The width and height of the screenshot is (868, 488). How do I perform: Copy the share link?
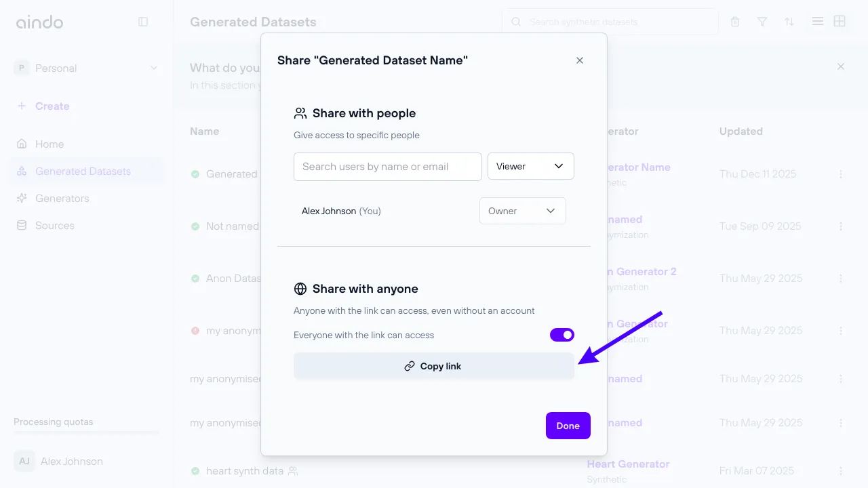434,366
